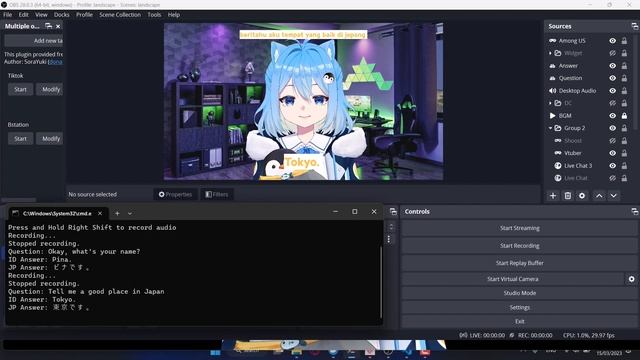Toggle lock on Live Chat 3 source
Image resolution: width=640 pixels, height=360 pixels.
(624, 166)
